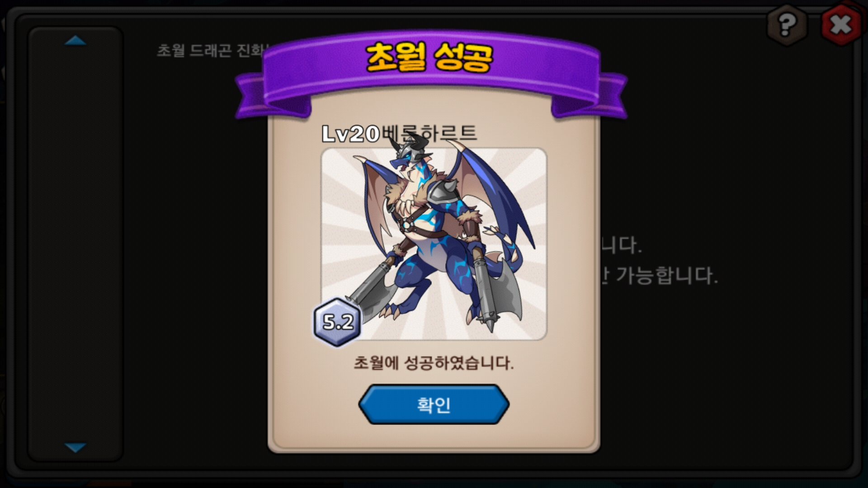Confirm with the 확인 button
The height and width of the screenshot is (488, 868).
pos(434,404)
